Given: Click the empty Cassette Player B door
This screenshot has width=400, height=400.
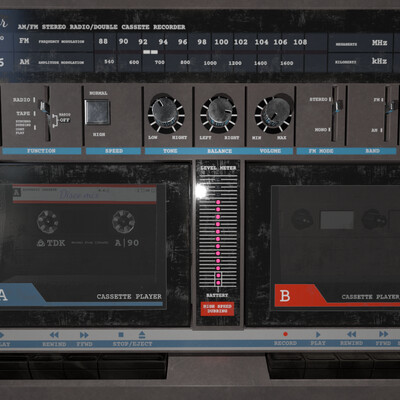Looking at the screenshot, I should click(336, 247).
